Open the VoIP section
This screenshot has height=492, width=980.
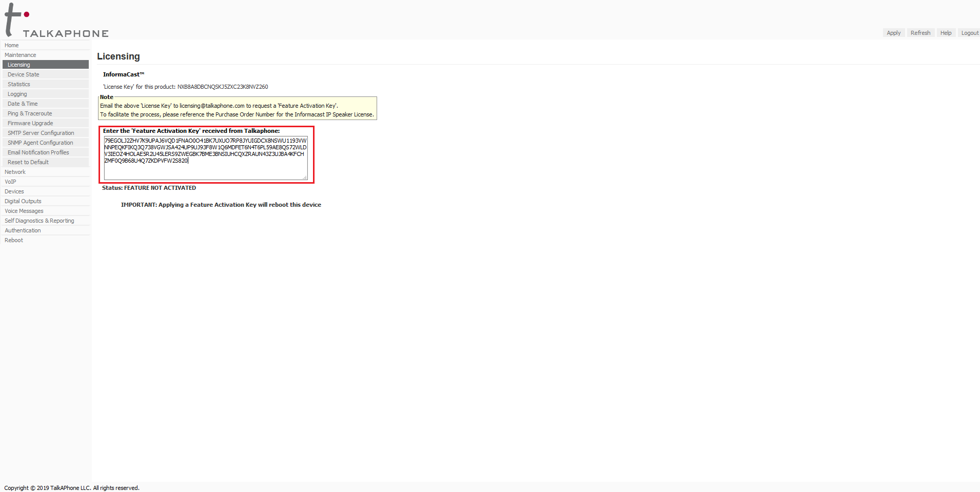click(x=46, y=182)
